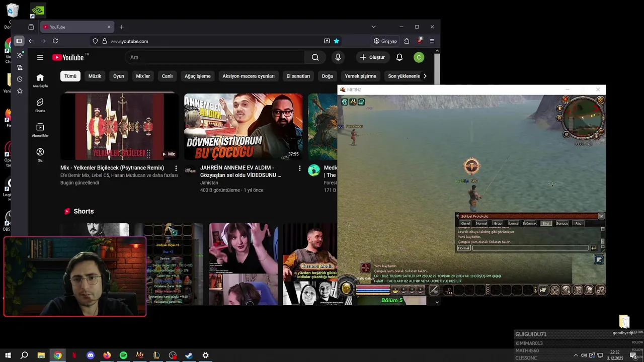Open the DÖVMEK İSTİYORUM BU ÇOCUĞU thumbnail
This screenshot has width=644, height=362.
[x=244, y=127]
